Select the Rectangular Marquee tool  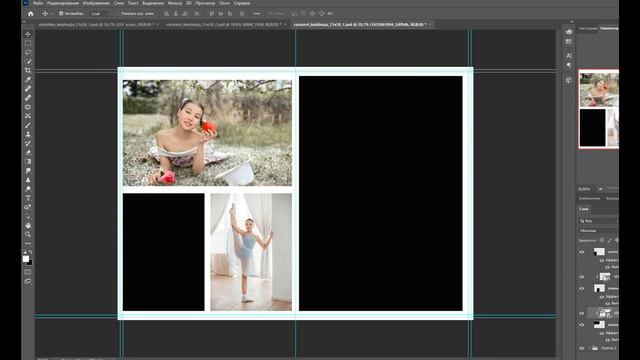[x=28, y=43]
